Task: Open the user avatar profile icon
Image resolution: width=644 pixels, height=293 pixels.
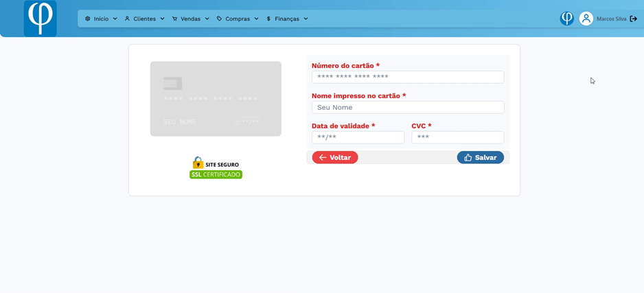Action: [x=586, y=19]
